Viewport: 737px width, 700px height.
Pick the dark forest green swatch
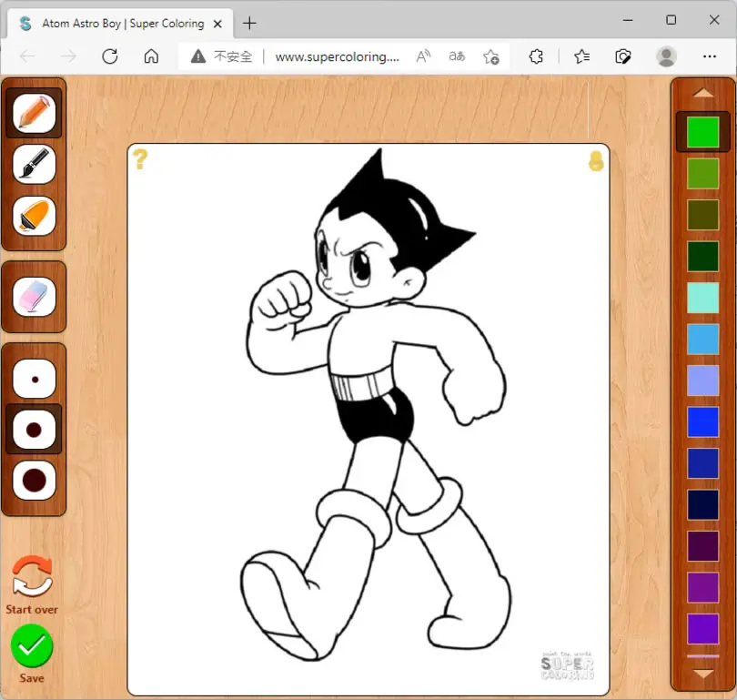tap(702, 256)
